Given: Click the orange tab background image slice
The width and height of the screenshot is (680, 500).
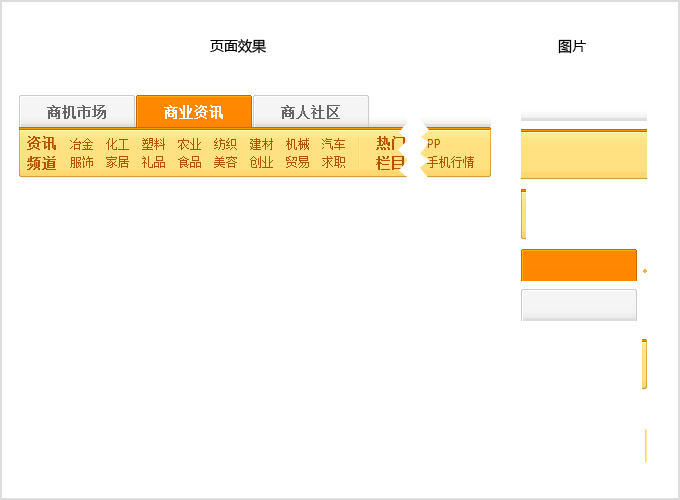Looking at the screenshot, I should [578, 265].
